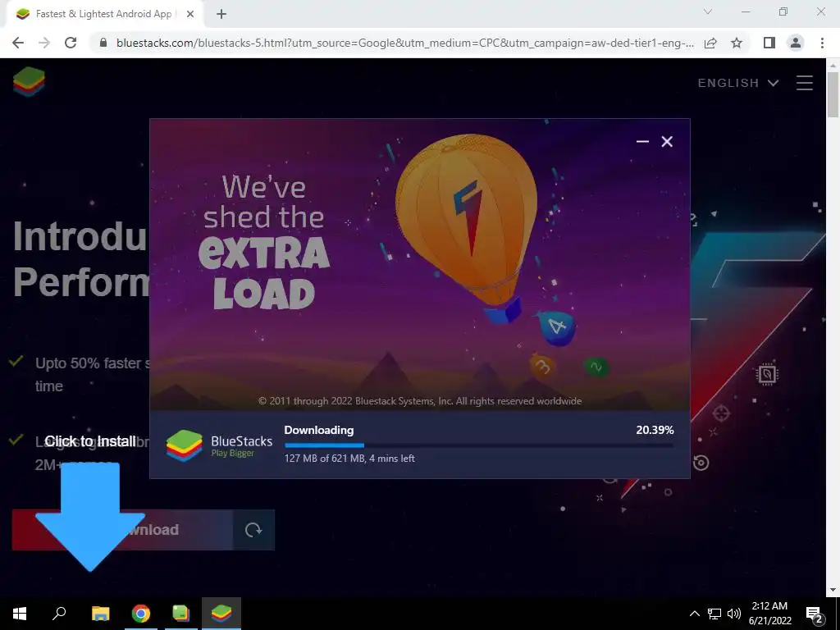Screen dimensions: 840x630
Task: Show hidden system tray icons
Action: [694, 614]
